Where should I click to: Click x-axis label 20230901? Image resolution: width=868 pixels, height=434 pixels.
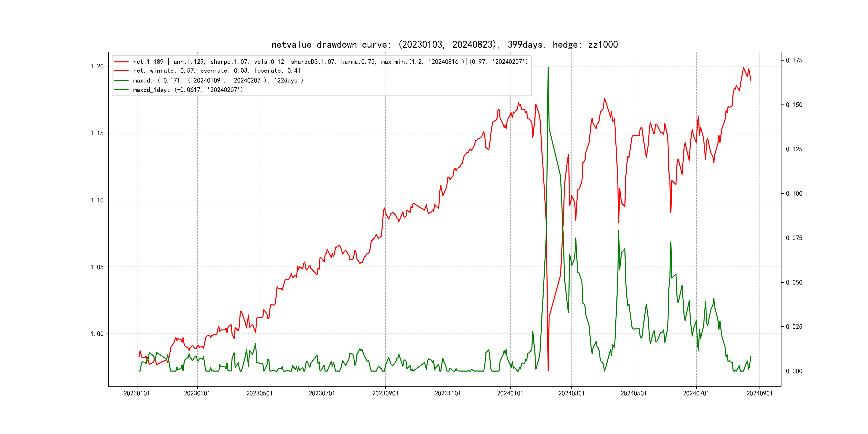tap(385, 394)
